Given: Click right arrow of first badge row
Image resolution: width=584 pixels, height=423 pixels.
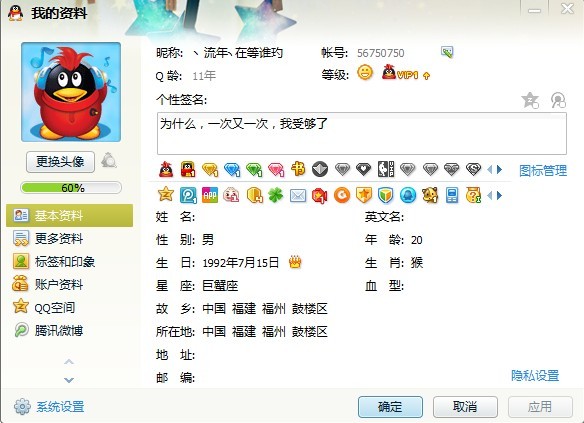Looking at the screenshot, I should coord(499,170).
